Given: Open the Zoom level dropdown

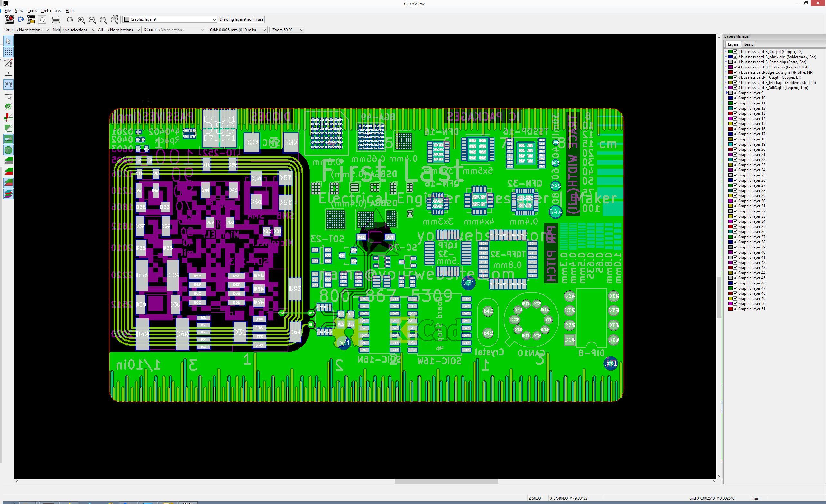Looking at the screenshot, I should [287, 30].
